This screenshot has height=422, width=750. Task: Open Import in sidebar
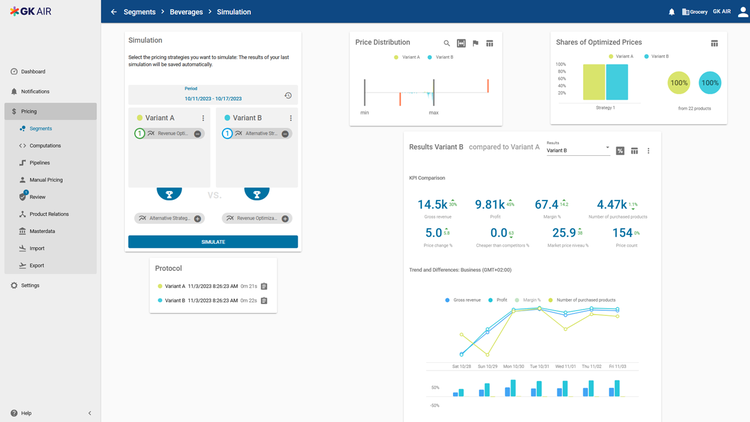51,248
